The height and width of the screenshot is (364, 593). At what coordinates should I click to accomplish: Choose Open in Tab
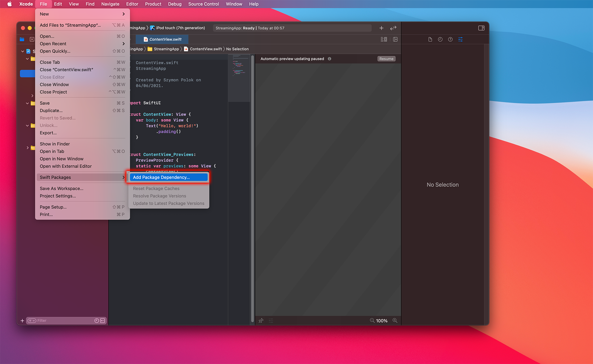coord(82,151)
